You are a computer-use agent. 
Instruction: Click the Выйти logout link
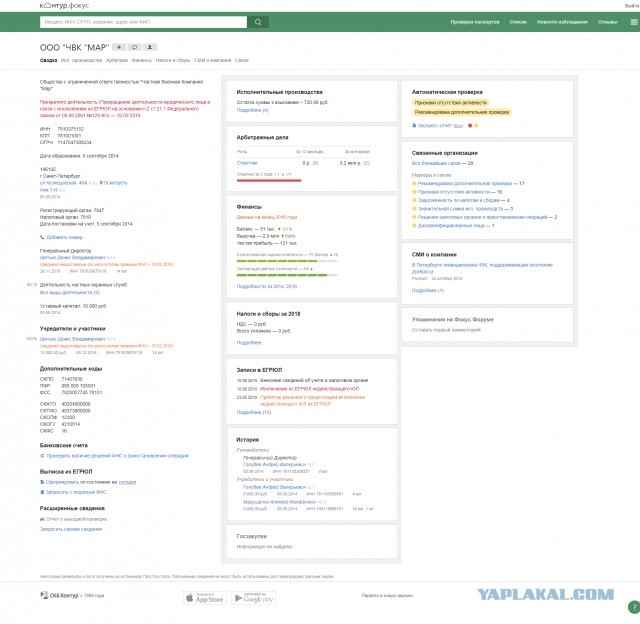632,6
